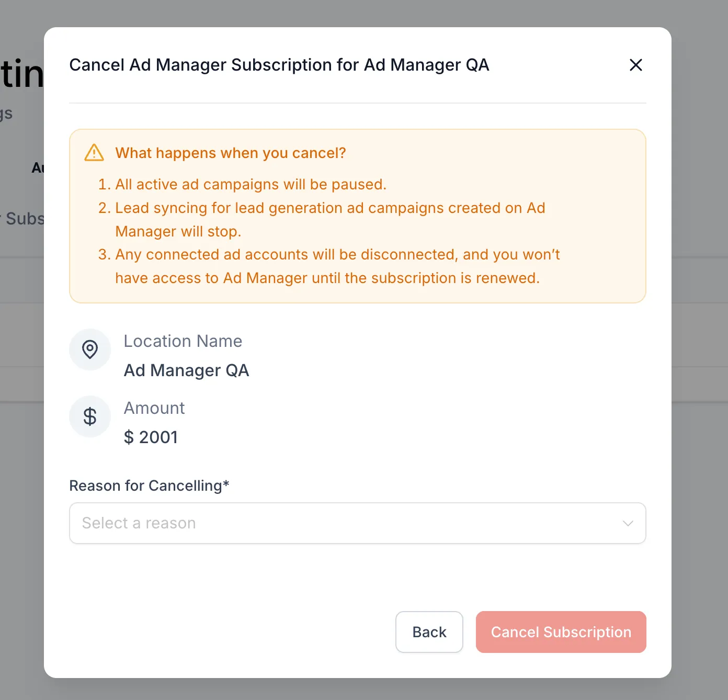This screenshot has height=700, width=728.
Task: Click the dialog title mentioning Ad Manager QA
Action: click(x=279, y=65)
